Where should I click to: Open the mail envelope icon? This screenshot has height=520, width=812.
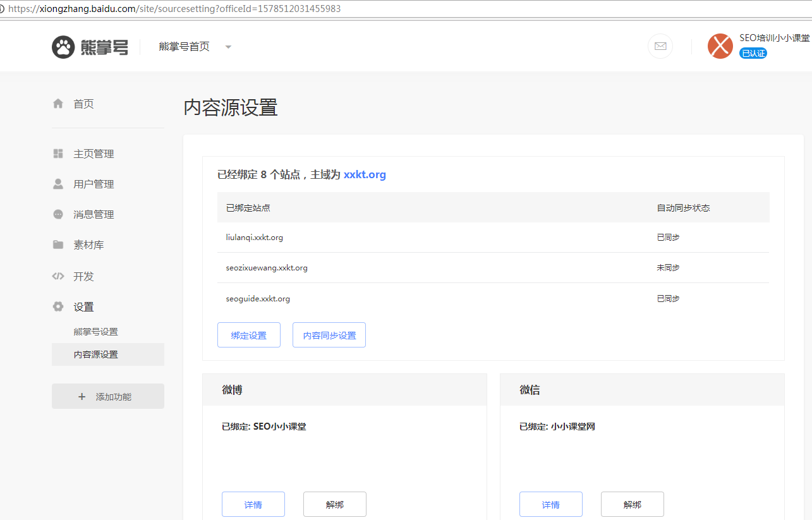pos(660,46)
